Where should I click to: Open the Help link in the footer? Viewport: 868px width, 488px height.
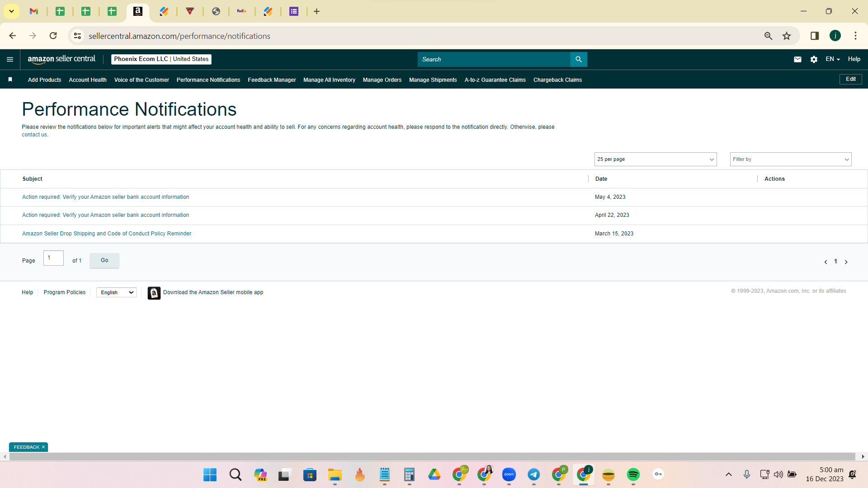[x=27, y=292]
